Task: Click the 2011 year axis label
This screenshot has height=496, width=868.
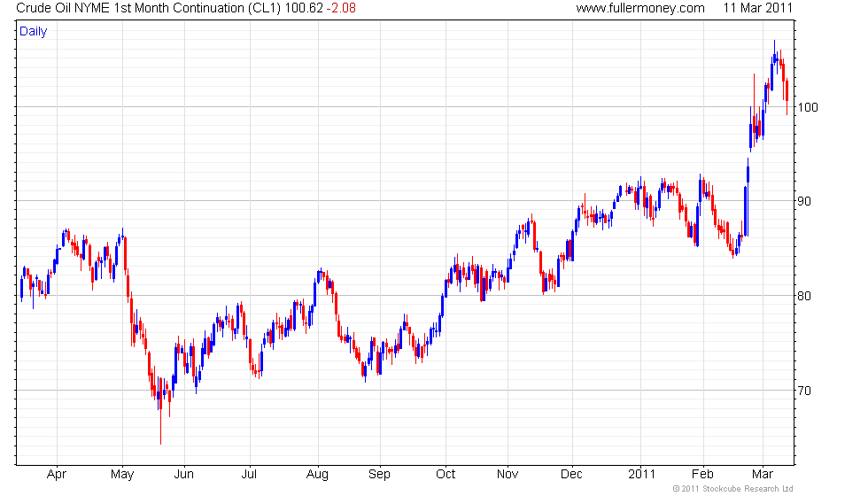Action: (x=641, y=475)
